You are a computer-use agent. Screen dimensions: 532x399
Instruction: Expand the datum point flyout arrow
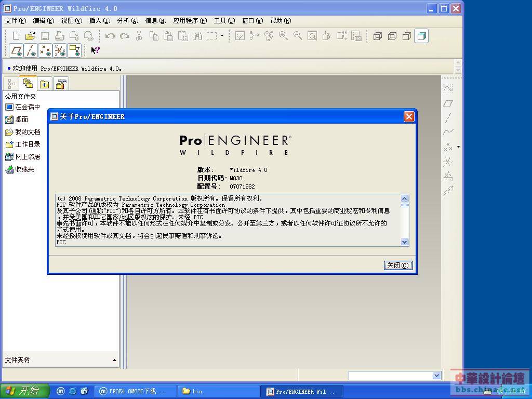pos(458,147)
